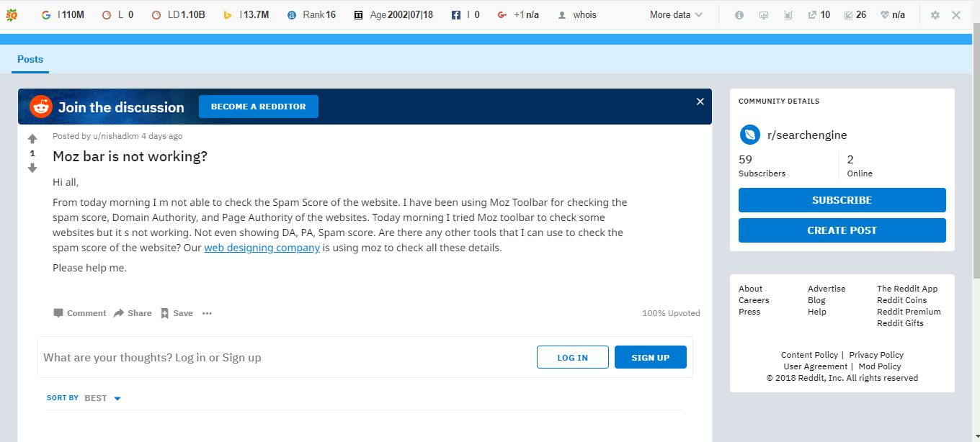Open the Press footer link

coord(749,312)
